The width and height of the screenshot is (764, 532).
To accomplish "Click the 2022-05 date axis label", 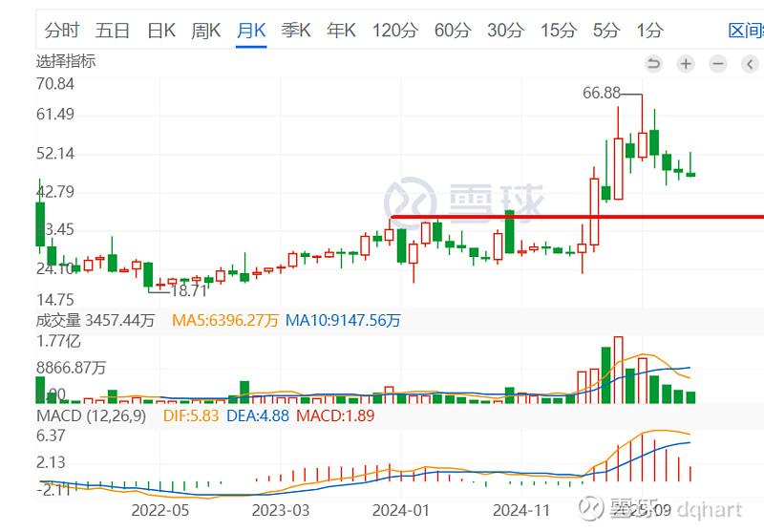I will click(159, 511).
